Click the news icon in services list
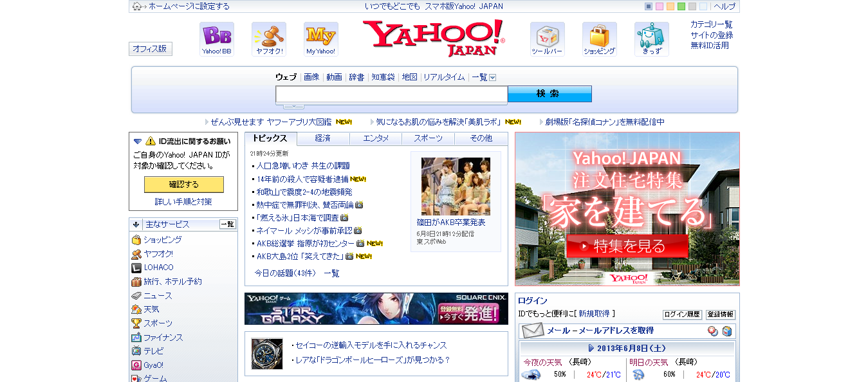This screenshot has height=382, width=868. [136, 296]
